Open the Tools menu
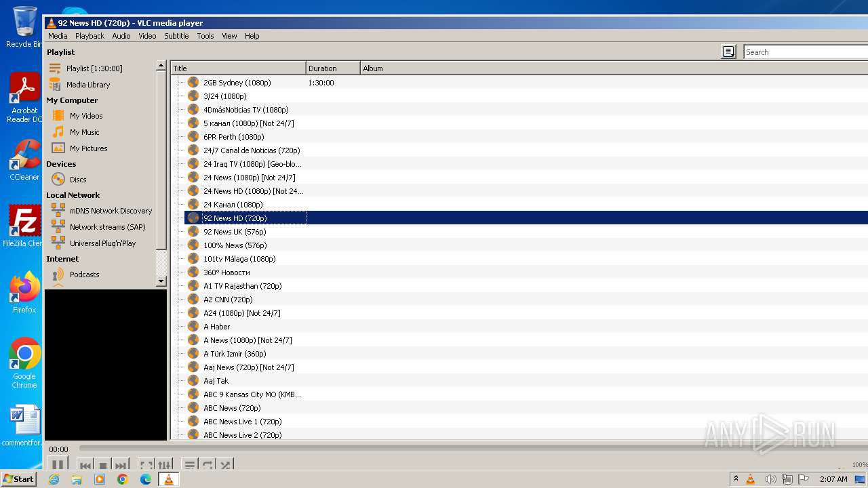Viewport: 868px width, 488px height. point(205,36)
